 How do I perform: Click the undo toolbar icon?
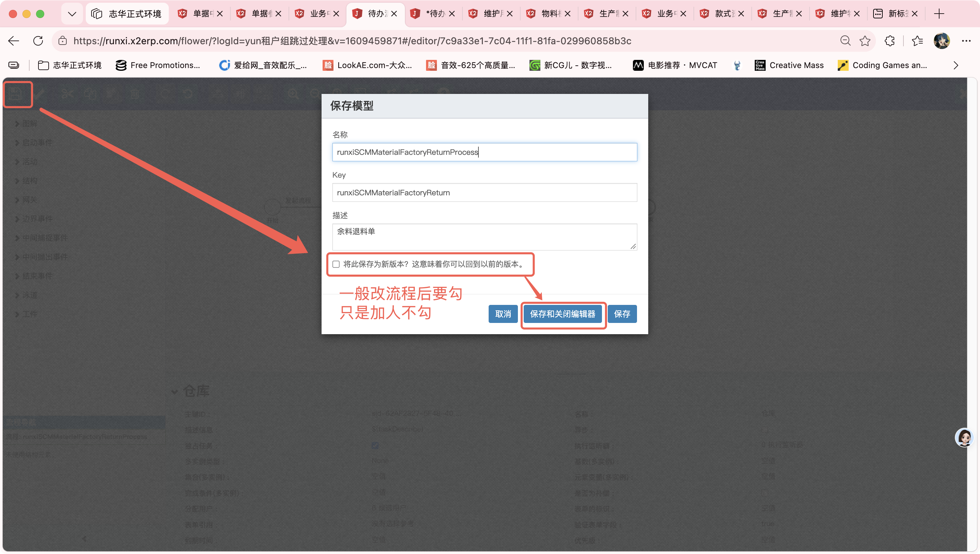(188, 94)
